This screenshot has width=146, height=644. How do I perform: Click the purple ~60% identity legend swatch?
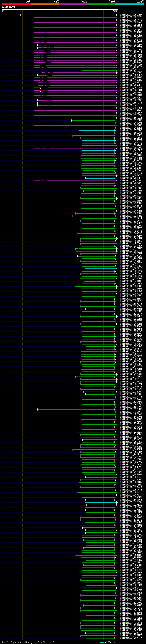(x=73, y=4)
